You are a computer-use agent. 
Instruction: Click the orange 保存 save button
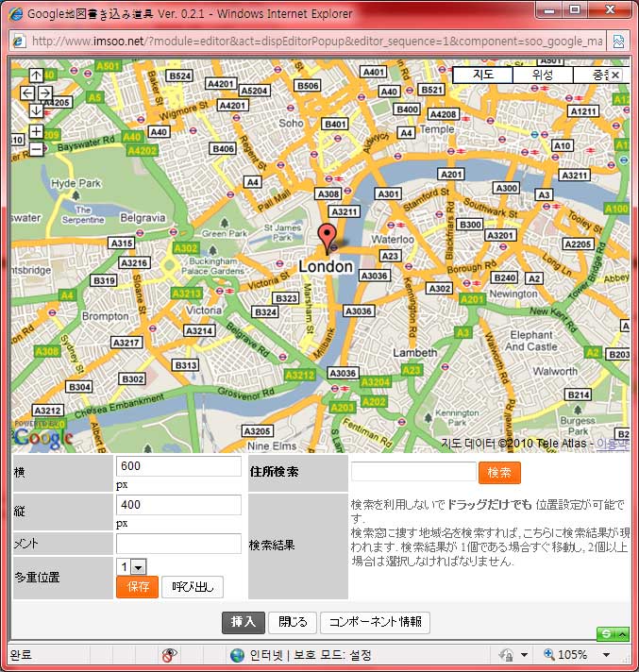click(137, 586)
